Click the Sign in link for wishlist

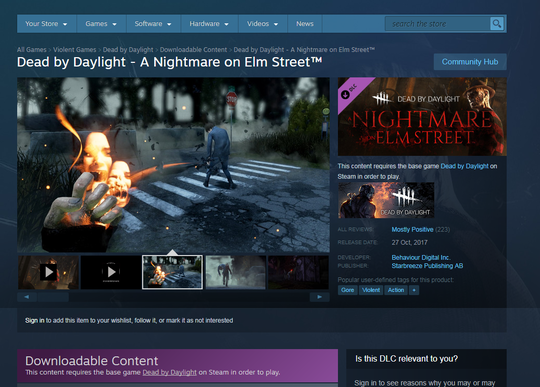pos(34,321)
